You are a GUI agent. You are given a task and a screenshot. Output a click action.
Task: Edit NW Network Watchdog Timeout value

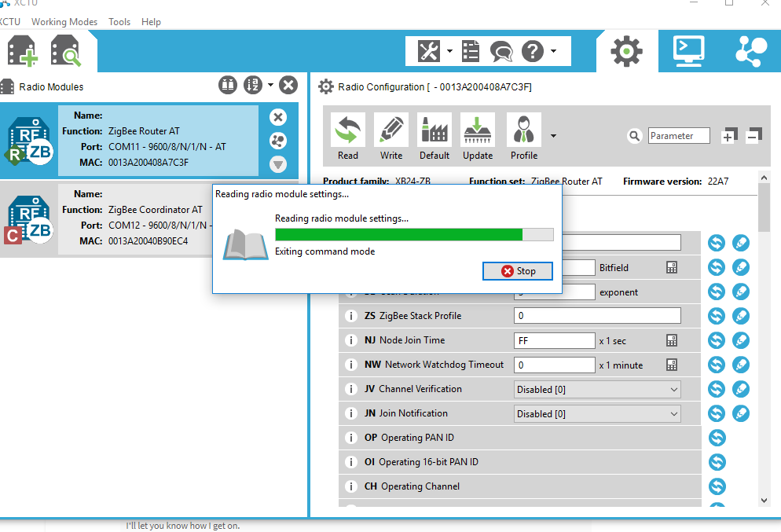point(555,365)
